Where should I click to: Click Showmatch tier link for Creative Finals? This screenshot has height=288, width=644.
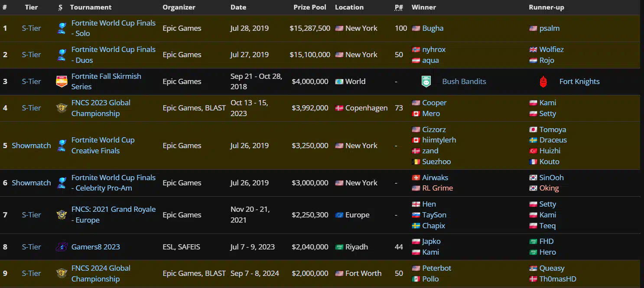coord(31,146)
